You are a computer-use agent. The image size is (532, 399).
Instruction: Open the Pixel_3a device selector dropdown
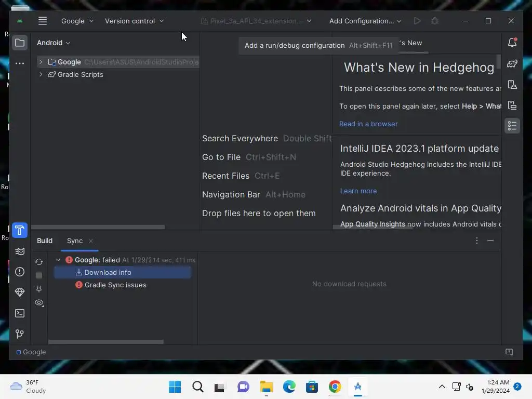click(256, 21)
